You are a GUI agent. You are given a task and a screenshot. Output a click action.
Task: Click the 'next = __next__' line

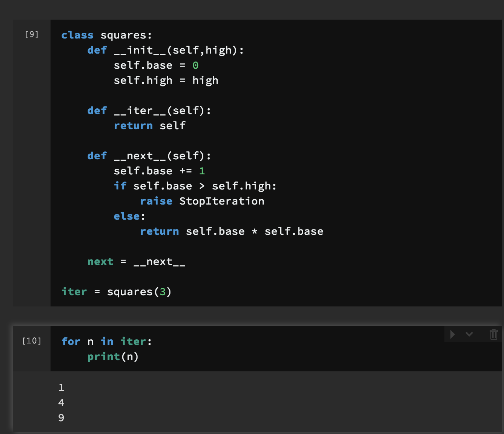136,262
